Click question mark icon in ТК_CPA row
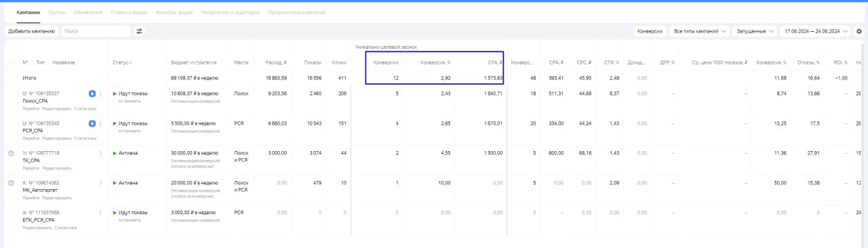868x248 pixels. click(11, 153)
